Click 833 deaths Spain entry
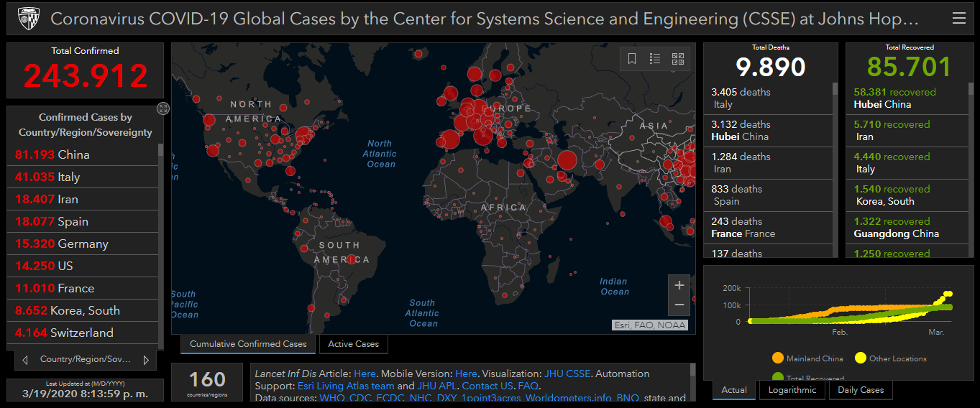The image size is (980, 408). pos(768,195)
